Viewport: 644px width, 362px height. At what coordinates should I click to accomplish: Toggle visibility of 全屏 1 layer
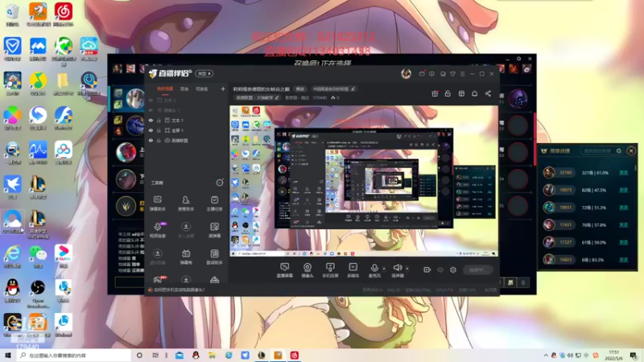coord(151,130)
